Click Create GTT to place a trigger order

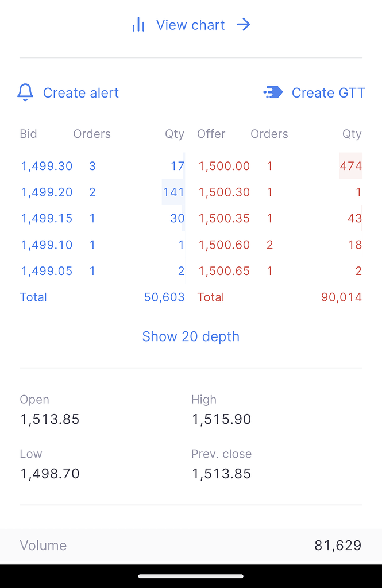click(x=328, y=92)
